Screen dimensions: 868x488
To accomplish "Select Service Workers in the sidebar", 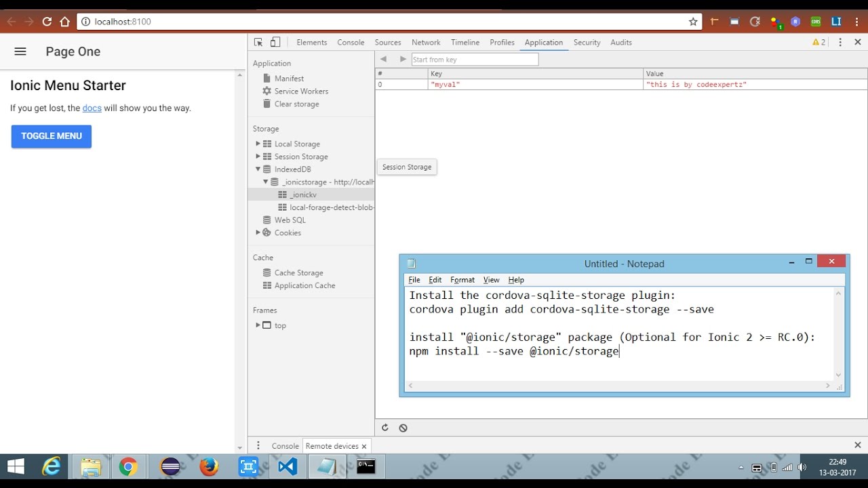I will coord(301,91).
